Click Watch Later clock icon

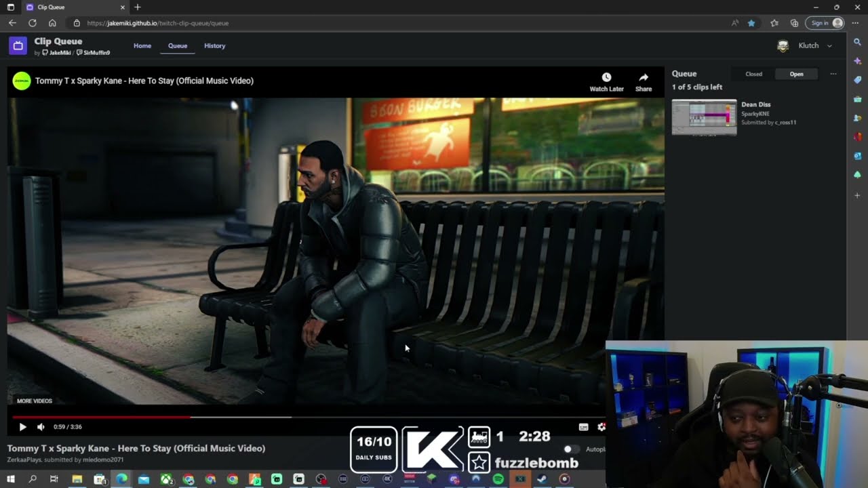[606, 77]
